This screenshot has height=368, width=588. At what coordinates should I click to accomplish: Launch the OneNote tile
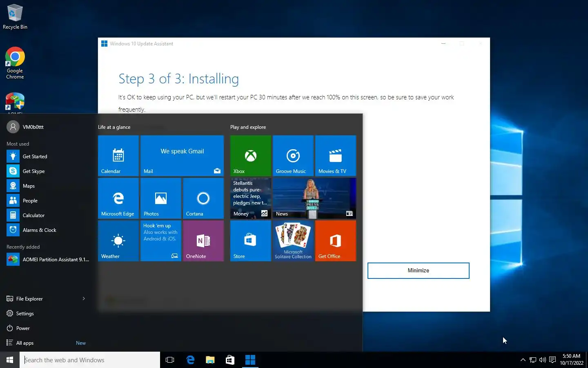(x=203, y=241)
